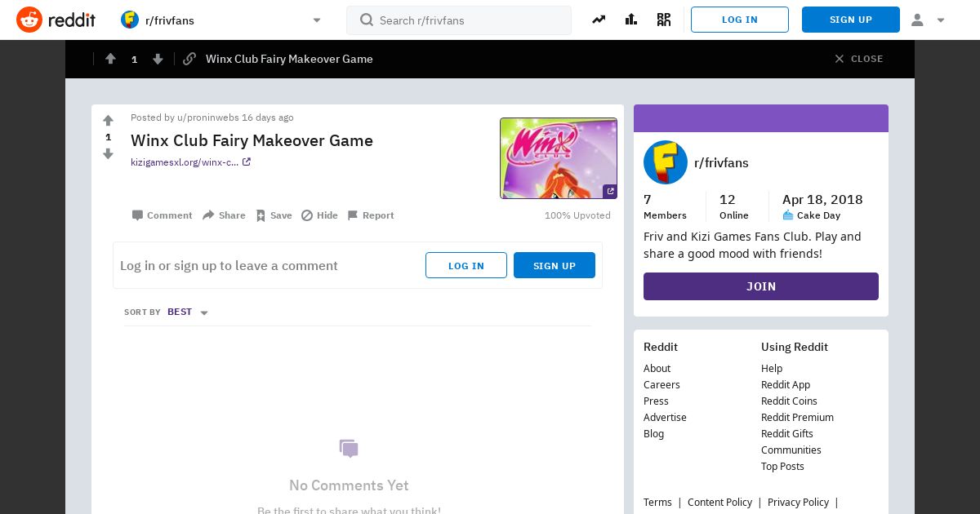980x514 pixels.
Task: Open the About footer link
Action: coord(657,369)
